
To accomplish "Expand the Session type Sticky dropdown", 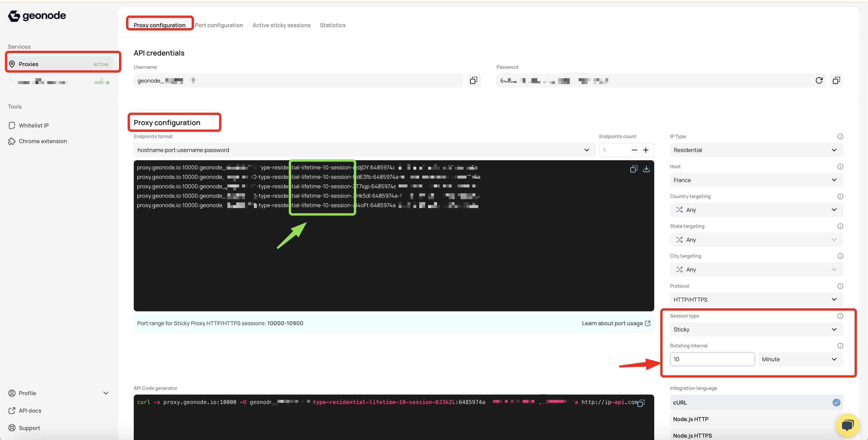I will [756, 329].
